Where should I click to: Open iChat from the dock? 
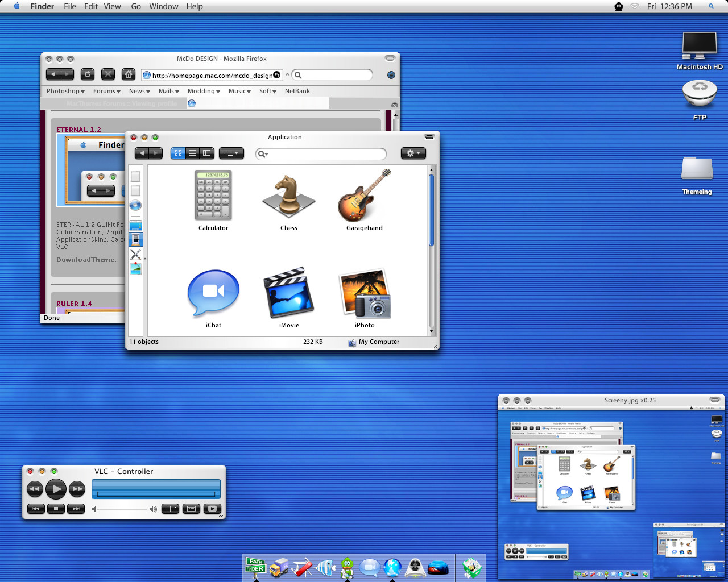point(370,567)
